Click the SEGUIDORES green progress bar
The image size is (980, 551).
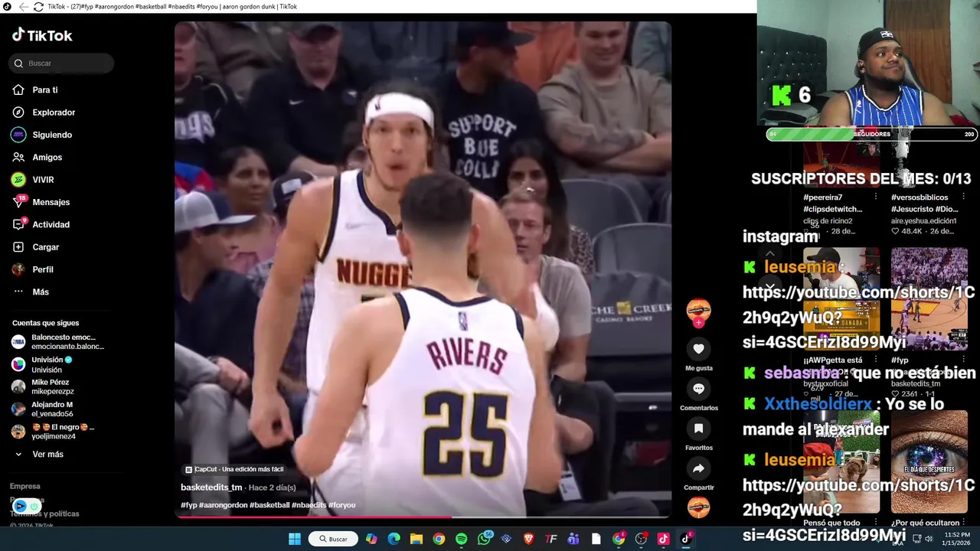click(x=871, y=134)
